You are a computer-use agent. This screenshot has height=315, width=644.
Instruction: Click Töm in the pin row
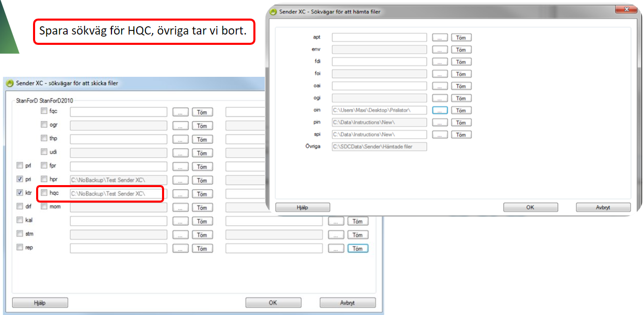click(x=461, y=123)
